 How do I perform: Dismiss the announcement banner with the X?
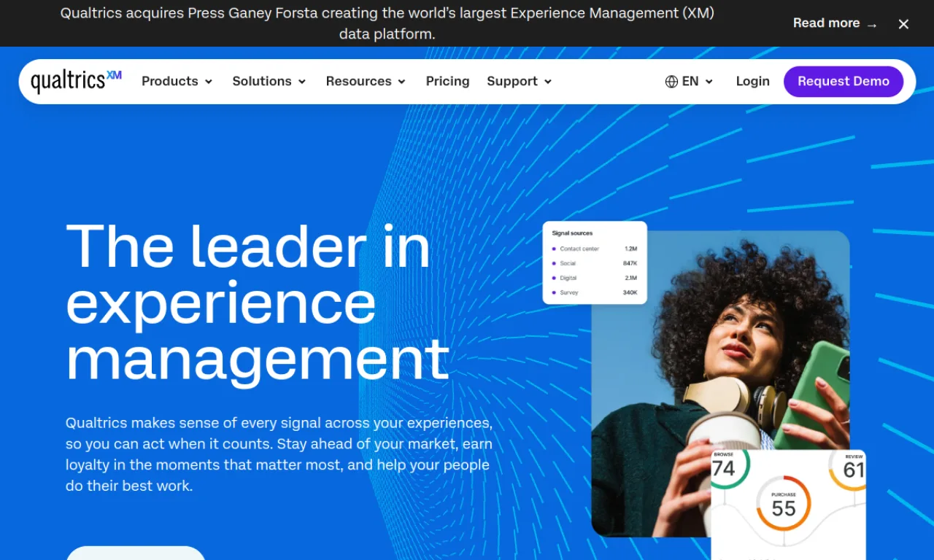pos(903,24)
